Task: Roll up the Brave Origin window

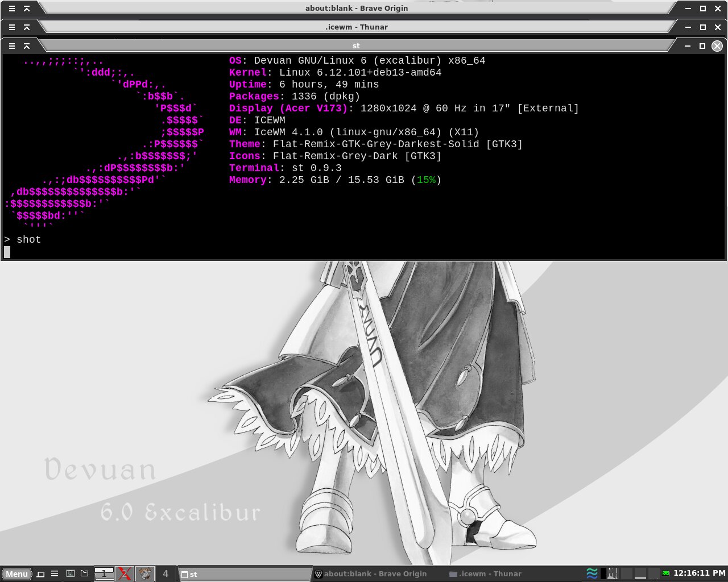Action: (27, 9)
